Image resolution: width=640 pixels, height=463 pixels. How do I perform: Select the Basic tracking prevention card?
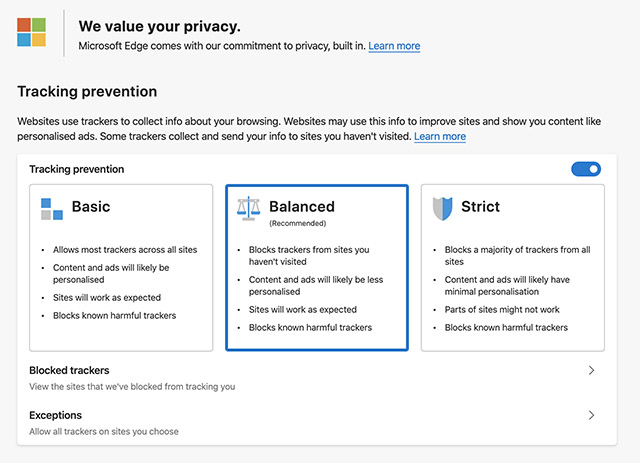tap(121, 267)
